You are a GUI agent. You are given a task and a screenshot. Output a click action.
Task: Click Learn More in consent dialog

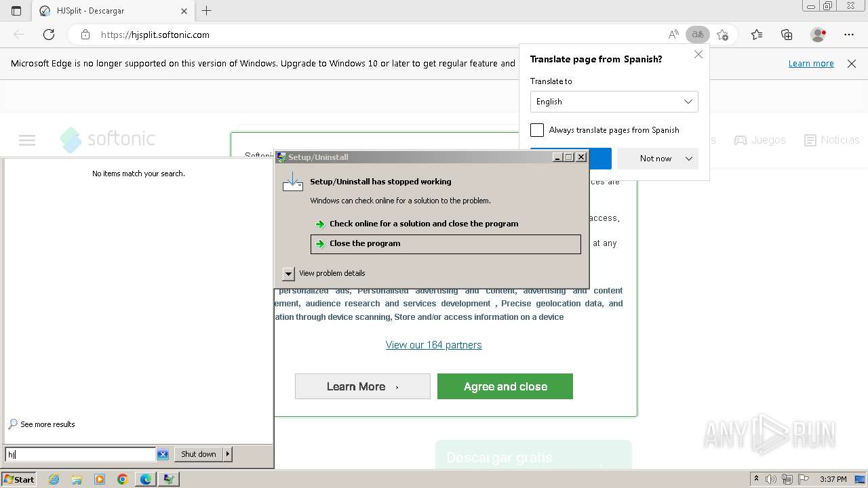(363, 386)
